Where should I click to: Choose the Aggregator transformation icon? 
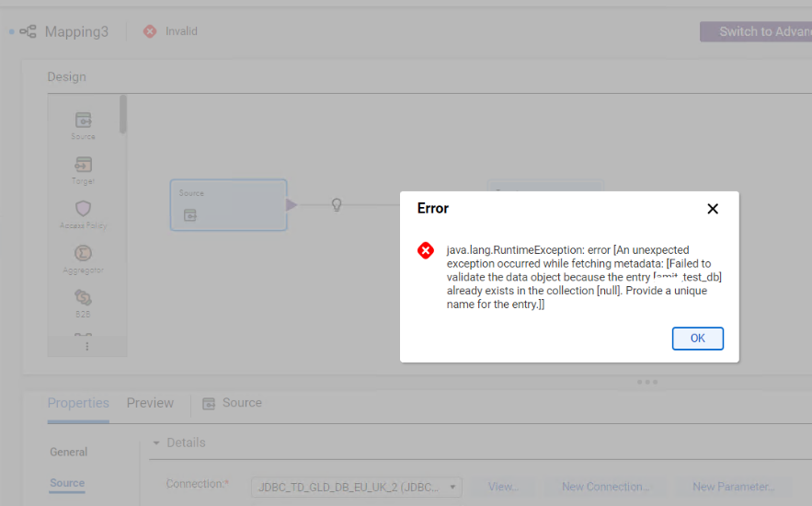point(83,253)
